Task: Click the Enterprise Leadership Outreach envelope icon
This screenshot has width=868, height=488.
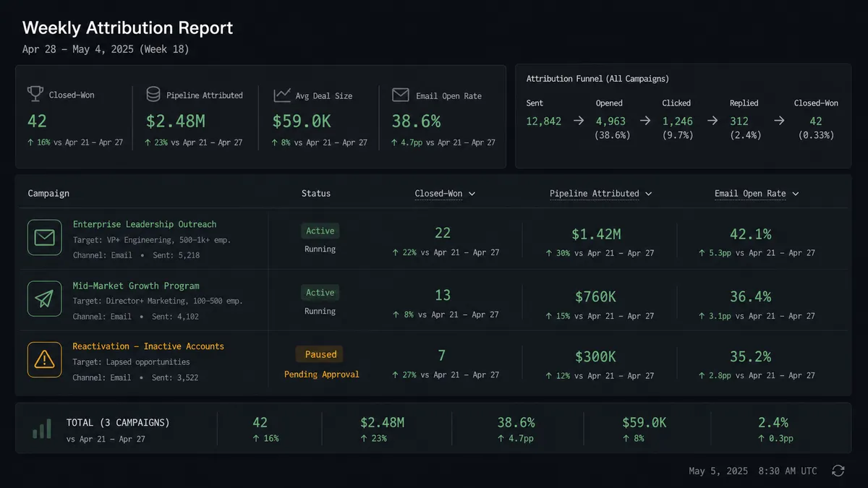Action: tap(45, 238)
